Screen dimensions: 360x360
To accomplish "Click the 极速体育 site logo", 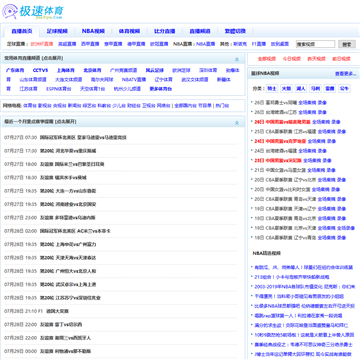I will [33, 11].
